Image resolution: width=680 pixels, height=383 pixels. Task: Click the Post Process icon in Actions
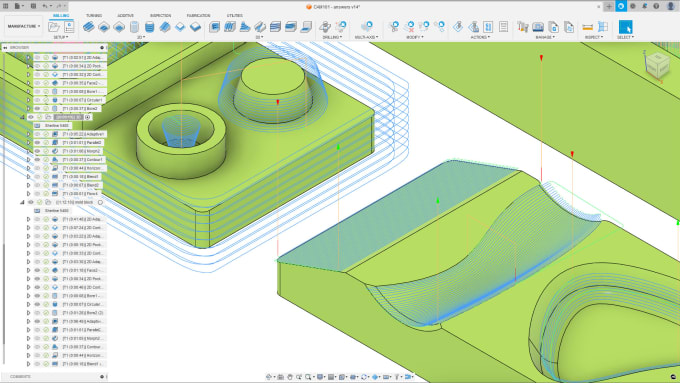click(x=488, y=27)
